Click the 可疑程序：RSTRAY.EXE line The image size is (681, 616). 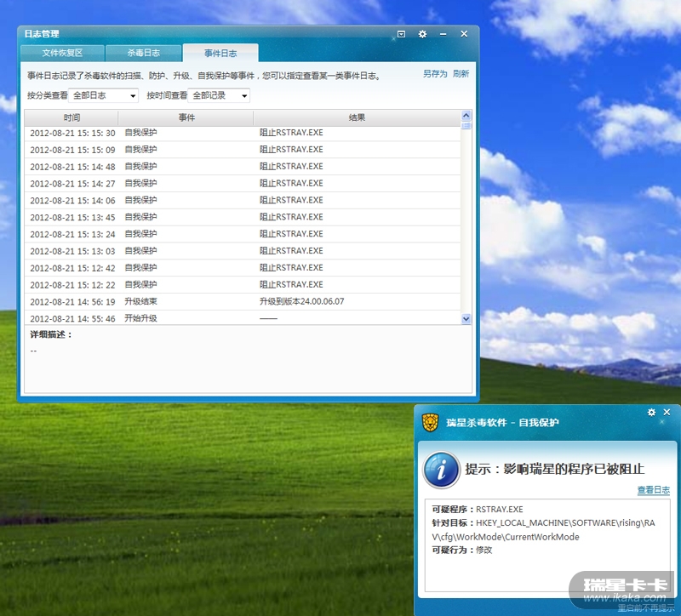click(x=478, y=509)
